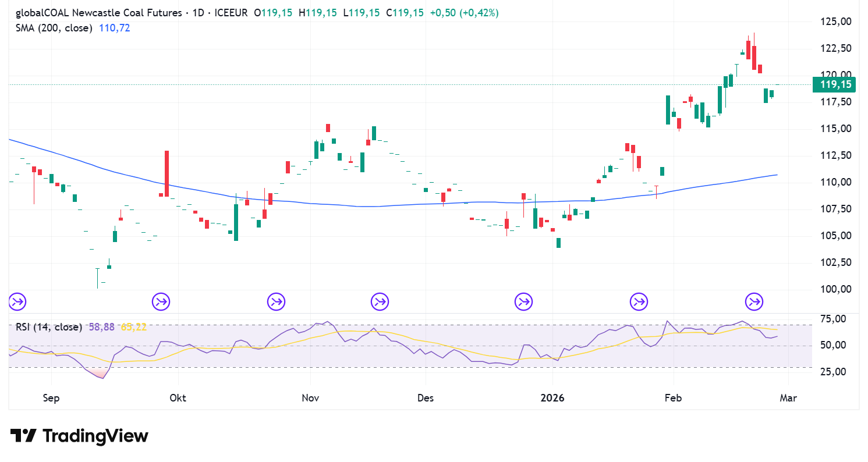868x462 pixels.
Task: Click the leftmost contract rollover marker icon
Action: 17,301
